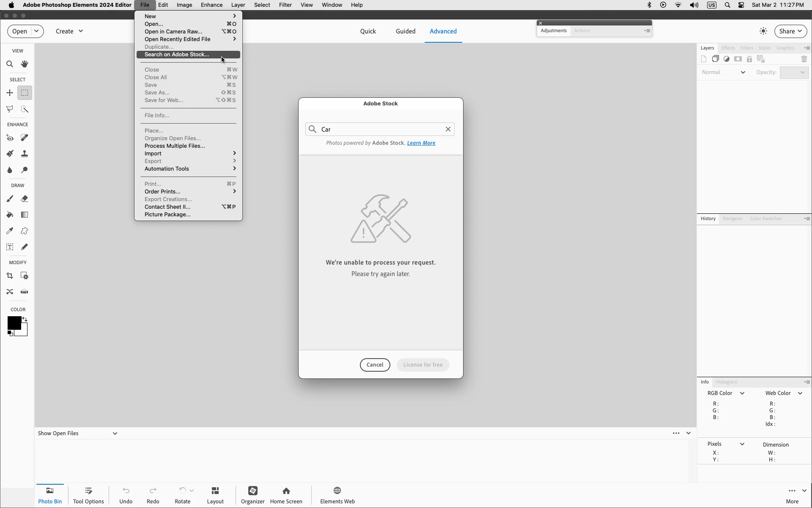The height and width of the screenshot is (508, 812).
Task: Select the Rectangular Marquee tool
Action: [x=25, y=93]
